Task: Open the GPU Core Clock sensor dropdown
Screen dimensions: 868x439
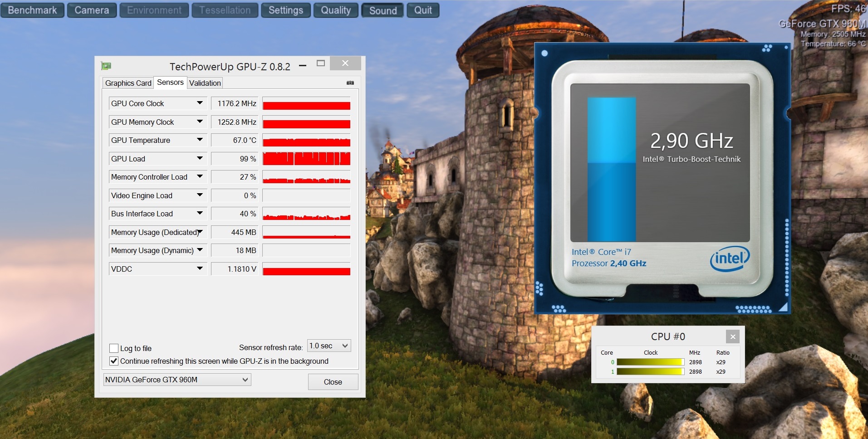Action: pos(200,103)
